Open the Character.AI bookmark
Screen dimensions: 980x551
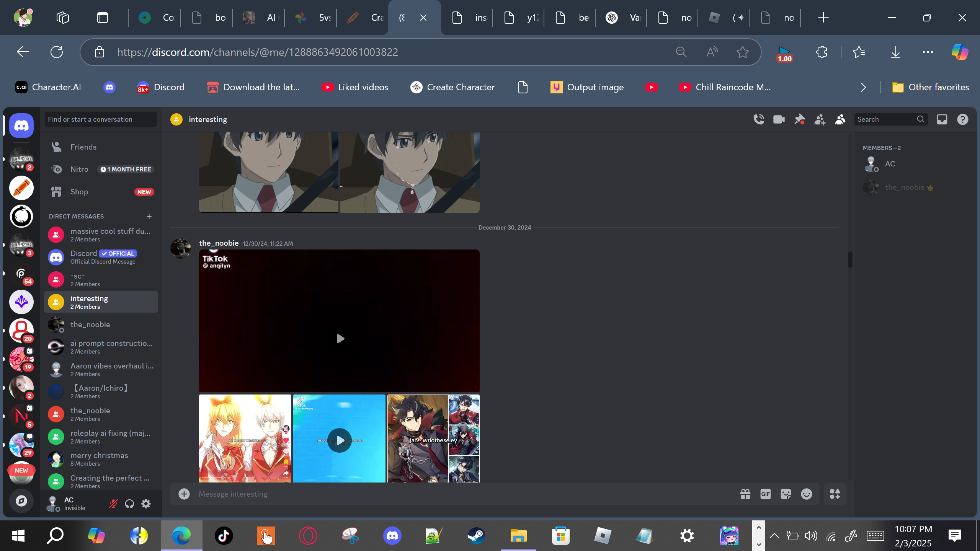coord(48,87)
